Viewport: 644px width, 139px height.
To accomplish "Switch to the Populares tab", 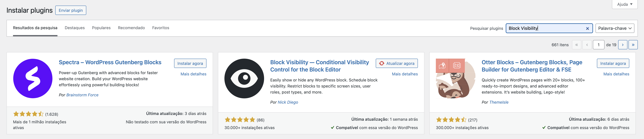I will (x=101, y=28).
